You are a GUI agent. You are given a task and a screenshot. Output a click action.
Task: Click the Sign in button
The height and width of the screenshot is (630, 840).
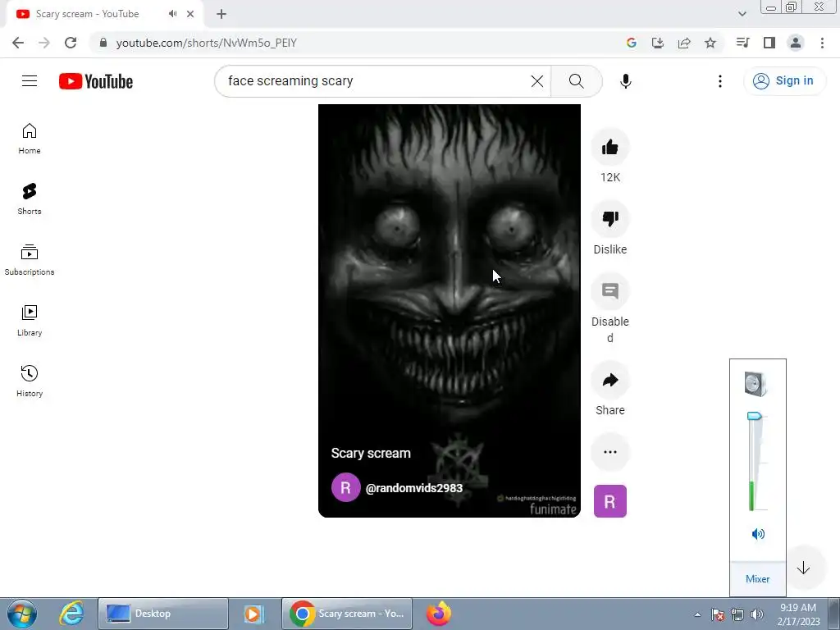tap(784, 81)
